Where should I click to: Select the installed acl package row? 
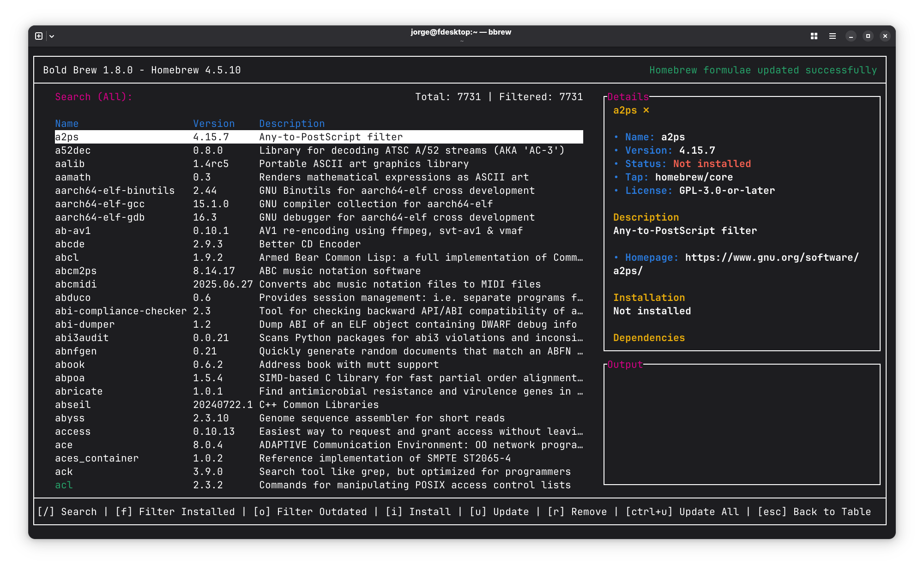[319, 485]
